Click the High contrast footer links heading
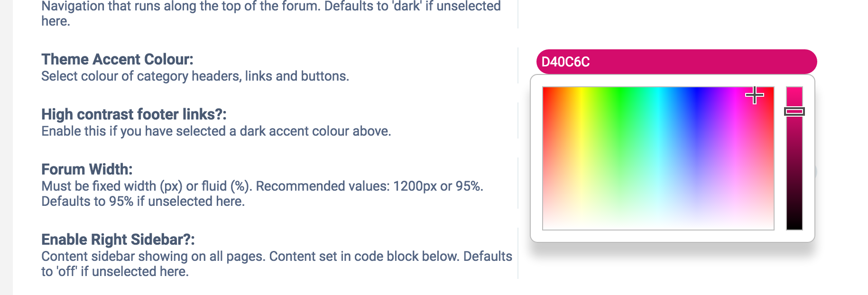868x295 pixels. [x=134, y=114]
